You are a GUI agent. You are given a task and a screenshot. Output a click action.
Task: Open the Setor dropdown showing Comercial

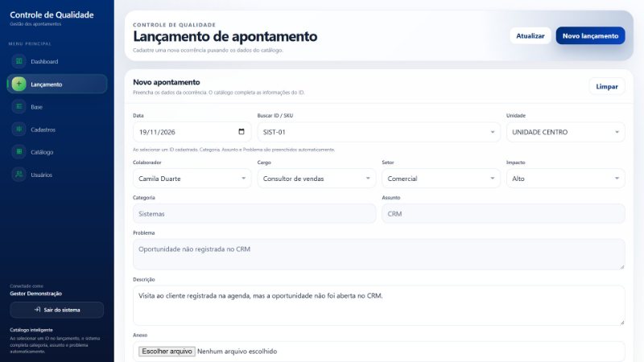pos(440,179)
